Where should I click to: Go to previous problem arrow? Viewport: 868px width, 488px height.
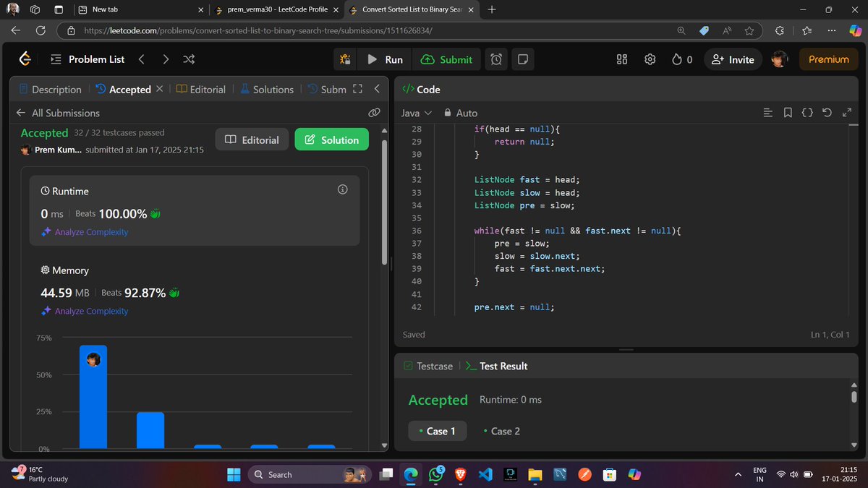[x=141, y=59]
